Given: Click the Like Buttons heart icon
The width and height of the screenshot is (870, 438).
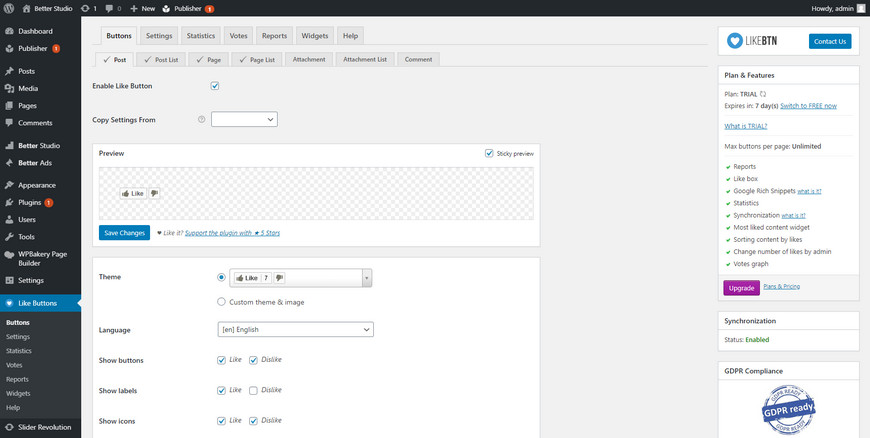Looking at the screenshot, I should 9,303.
